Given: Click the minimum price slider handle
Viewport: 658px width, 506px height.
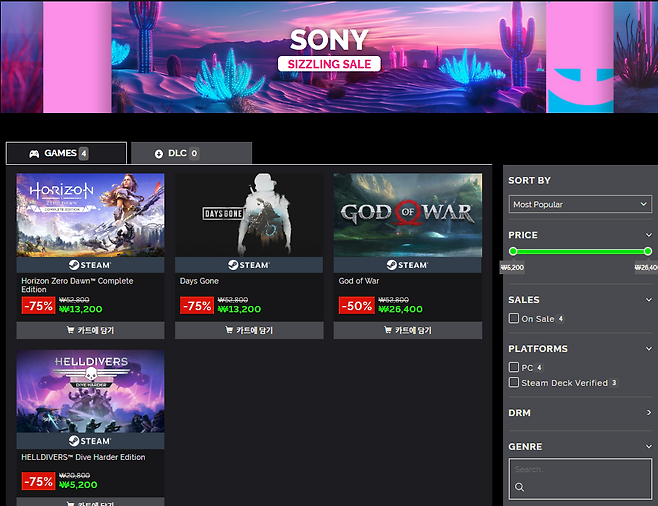Looking at the screenshot, I should pyautogui.click(x=513, y=251).
